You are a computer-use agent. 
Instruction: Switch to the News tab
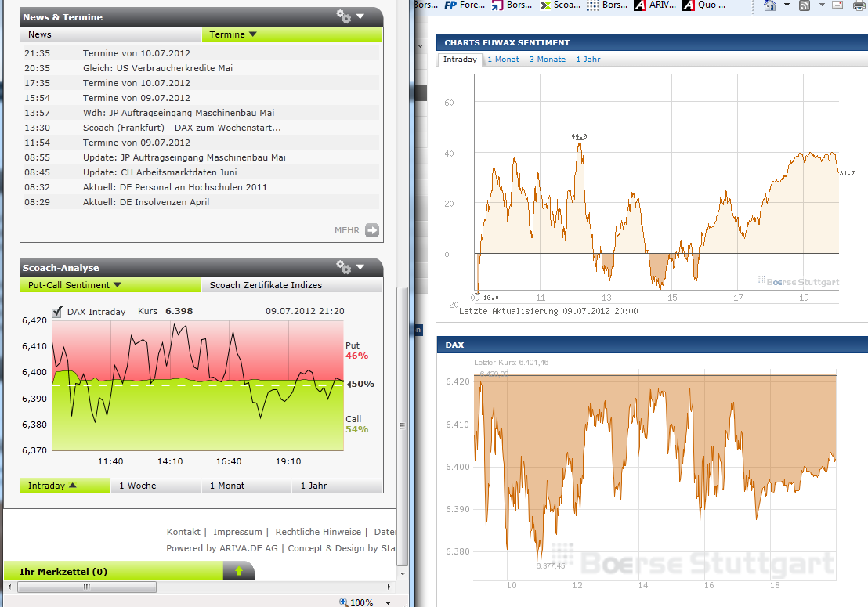(x=110, y=34)
